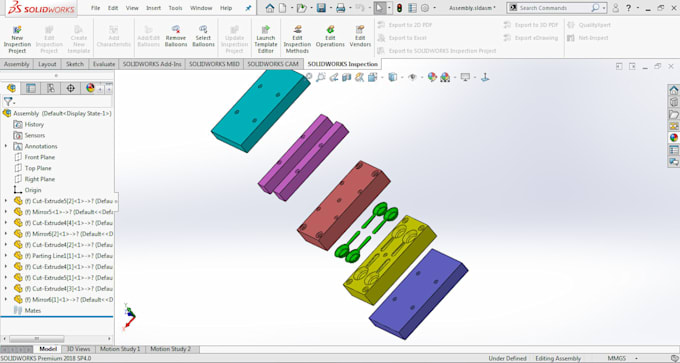This screenshot has height=363, width=680.
Task: Switch to the Evaluate tab
Action: [104, 64]
